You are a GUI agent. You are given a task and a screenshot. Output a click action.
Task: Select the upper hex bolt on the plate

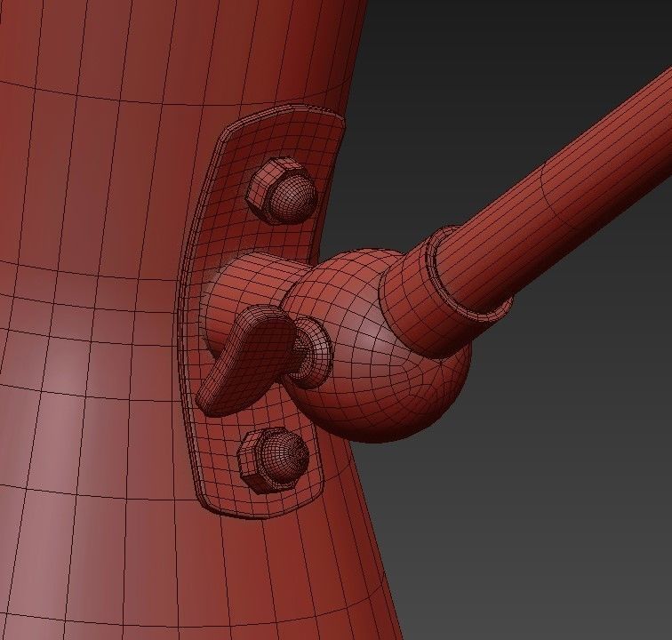283,190
